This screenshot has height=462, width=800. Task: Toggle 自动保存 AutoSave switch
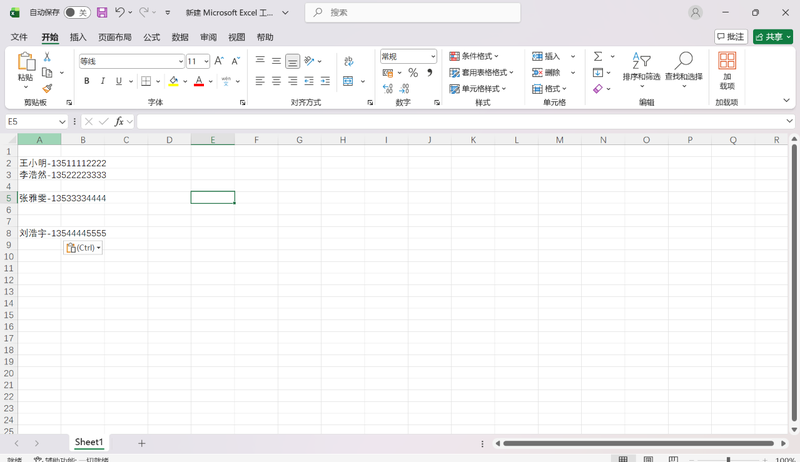(77, 12)
